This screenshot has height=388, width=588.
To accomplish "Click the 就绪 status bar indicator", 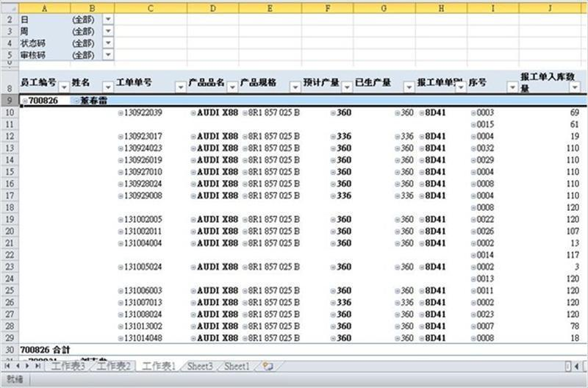I will [x=15, y=379].
